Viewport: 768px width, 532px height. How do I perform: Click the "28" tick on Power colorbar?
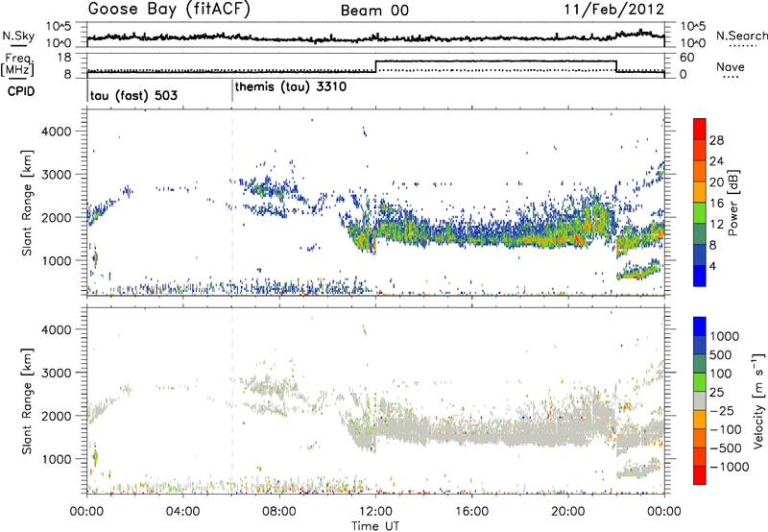(716, 140)
